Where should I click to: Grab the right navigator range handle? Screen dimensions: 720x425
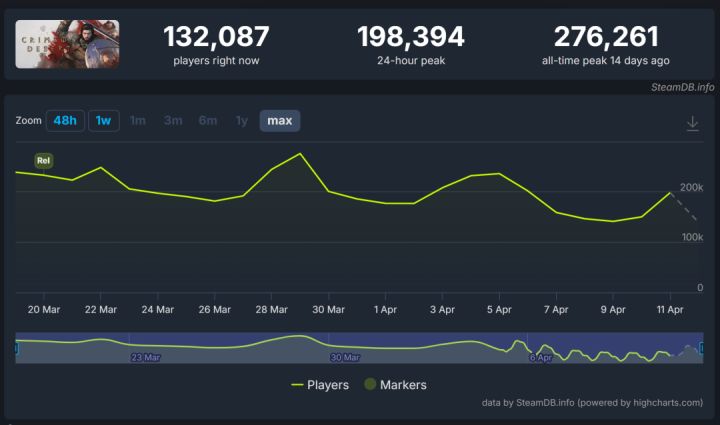click(702, 348)
